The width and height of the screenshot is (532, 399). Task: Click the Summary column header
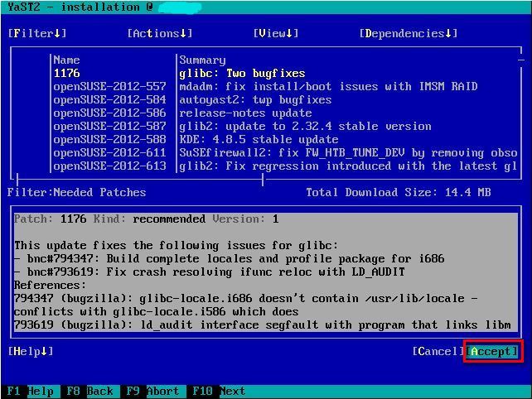pyautogui.click(x=202, y=60)
